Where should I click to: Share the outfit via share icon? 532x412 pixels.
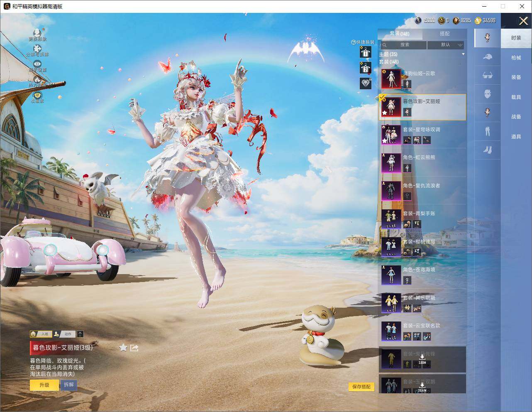click(134, 348)
